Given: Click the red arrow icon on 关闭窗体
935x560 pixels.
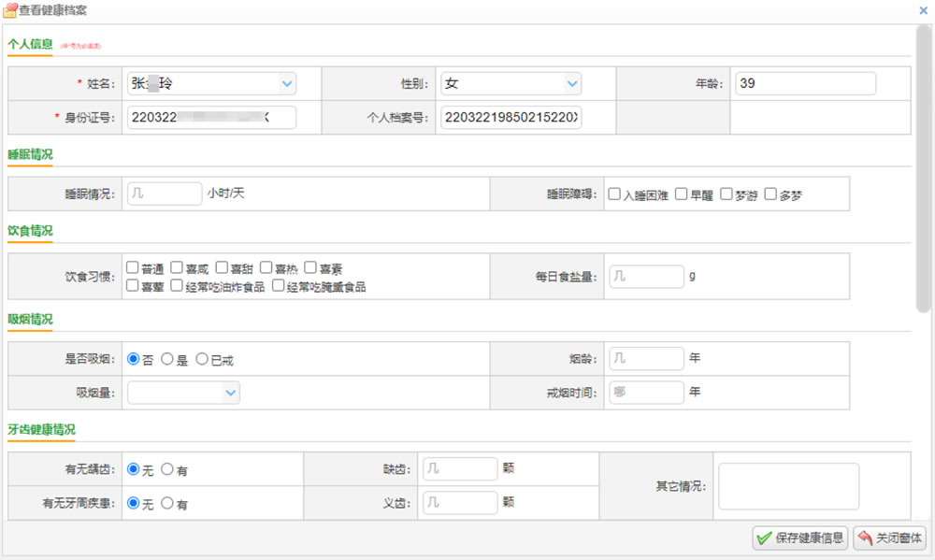Looking at the screenshot, I should 865,538.
